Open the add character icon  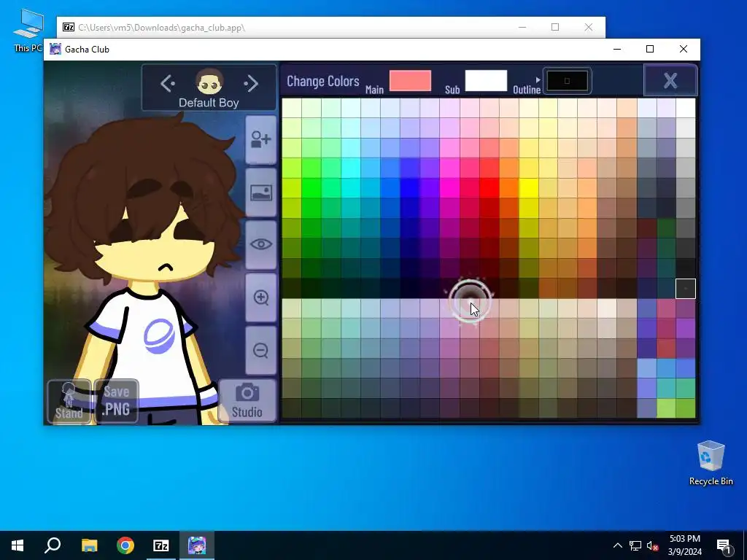261,140
